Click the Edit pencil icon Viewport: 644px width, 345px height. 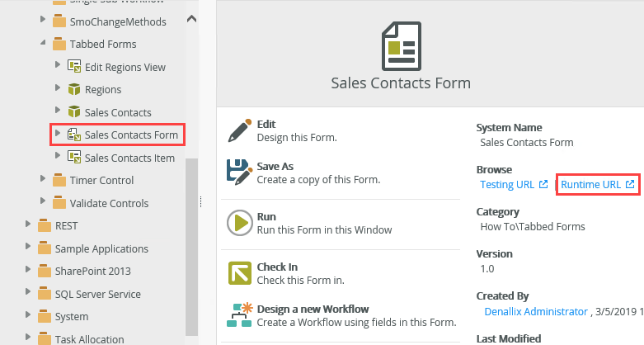pos(239,130)
